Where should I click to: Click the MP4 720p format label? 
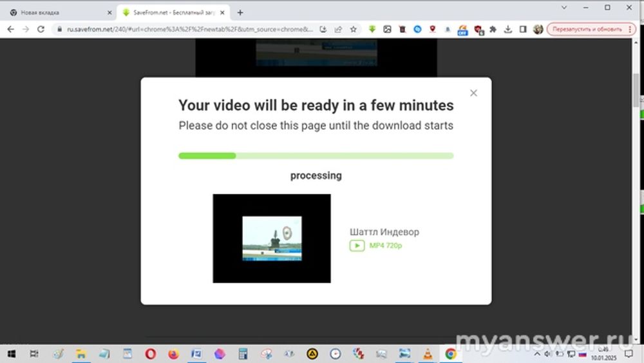[385, 246]
